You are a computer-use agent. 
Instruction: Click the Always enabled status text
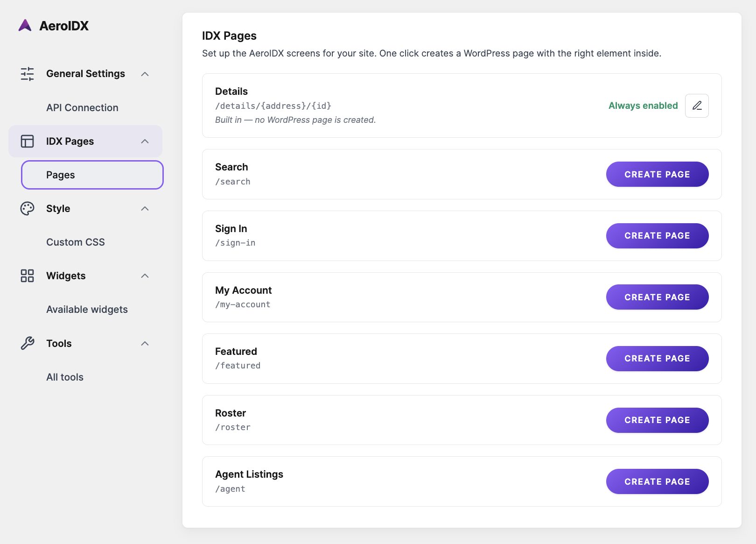pos(643,106)
